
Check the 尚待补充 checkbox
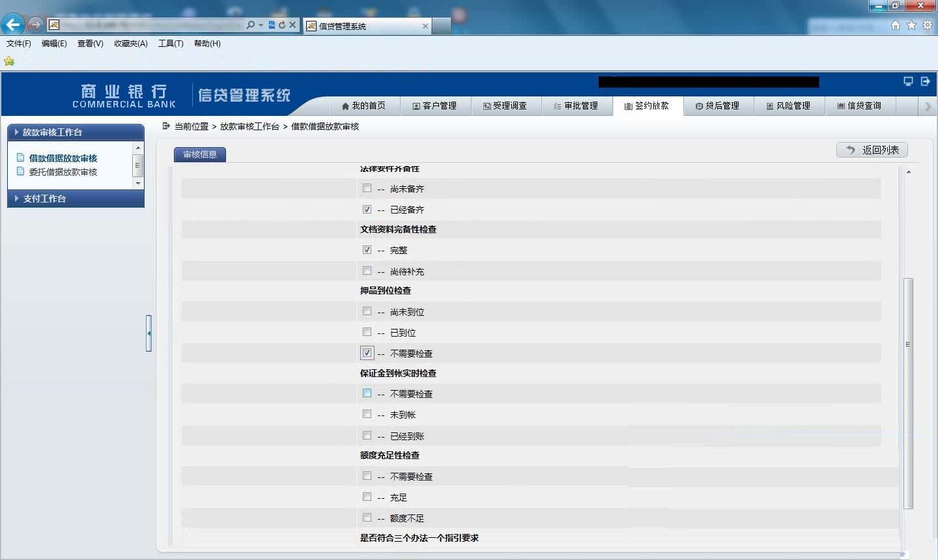click(367, 270)
